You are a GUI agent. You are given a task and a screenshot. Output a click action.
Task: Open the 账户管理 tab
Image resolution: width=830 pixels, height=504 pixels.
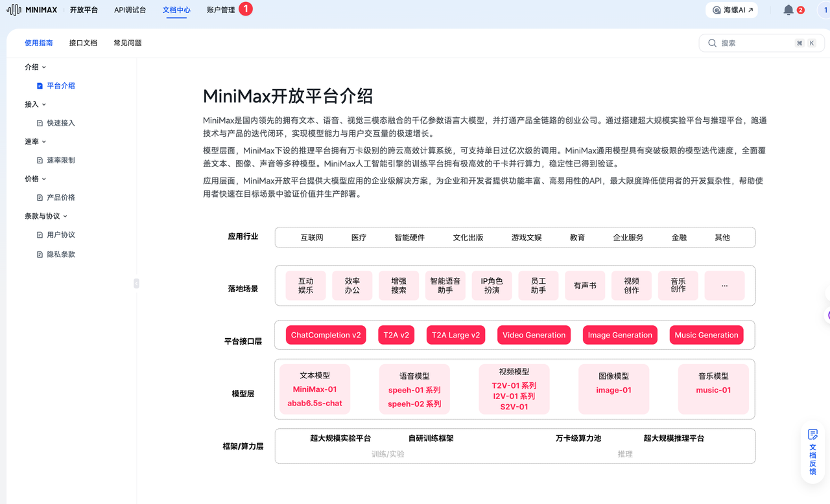[x=220, y=10]
